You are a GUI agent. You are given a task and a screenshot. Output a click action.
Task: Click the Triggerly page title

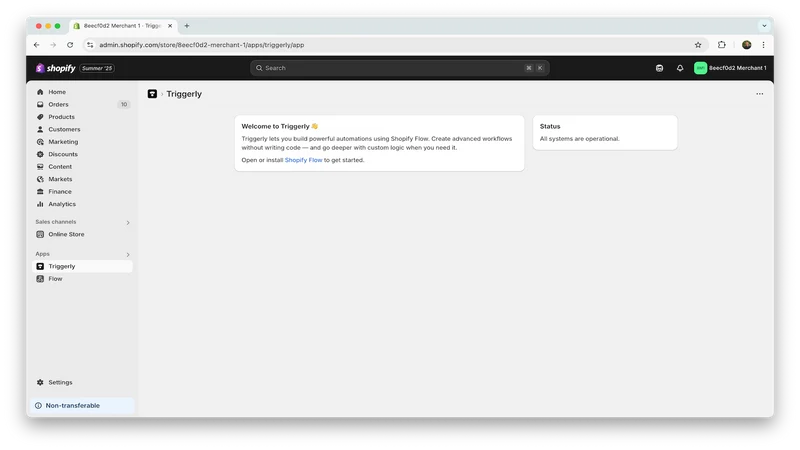[184, 94]
